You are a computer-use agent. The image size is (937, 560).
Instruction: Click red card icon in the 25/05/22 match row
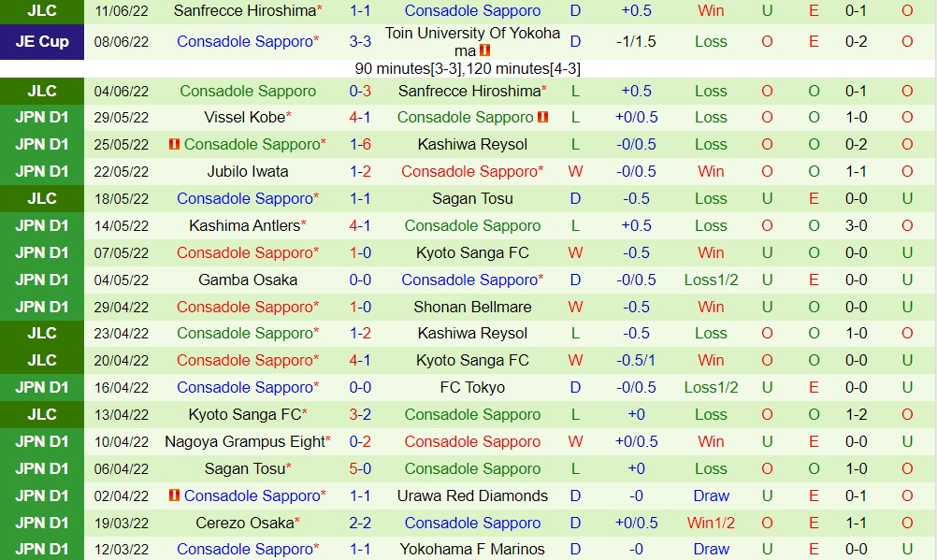point(173,145)
